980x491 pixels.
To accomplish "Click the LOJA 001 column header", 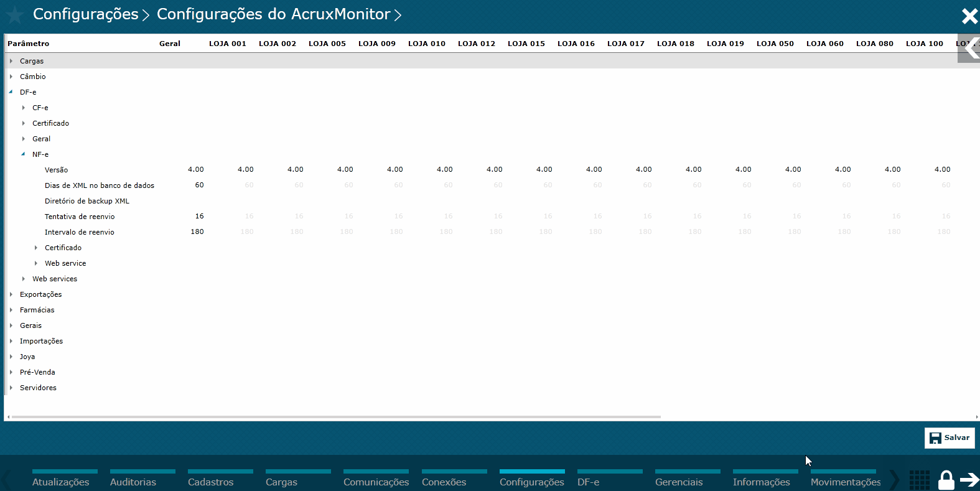I will coord(228,44).
